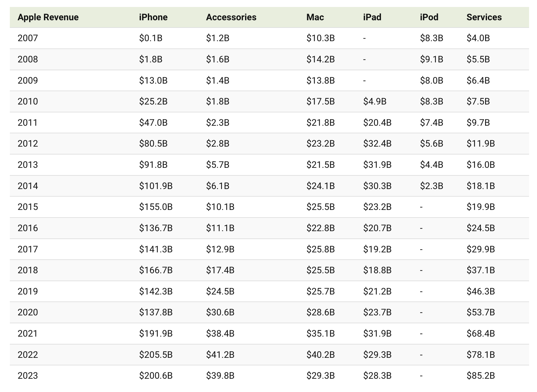Screen dimensions: 537x392
Task: Click the 2023 Services value $85.2B
Action: click(481, 376)
